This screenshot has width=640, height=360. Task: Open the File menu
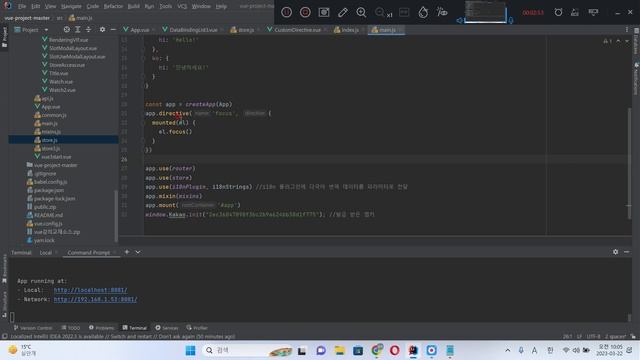[22, 6]
